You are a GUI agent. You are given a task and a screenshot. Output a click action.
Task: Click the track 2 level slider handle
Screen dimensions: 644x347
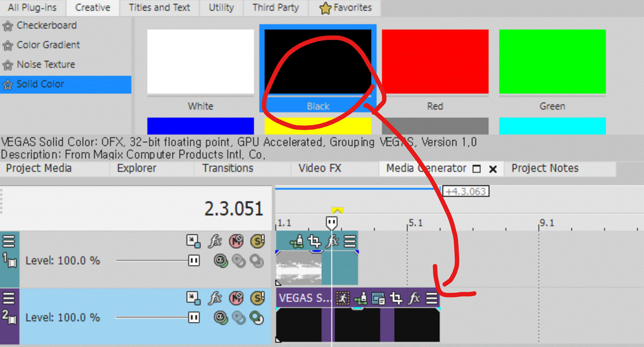click(x=193, y=318)
